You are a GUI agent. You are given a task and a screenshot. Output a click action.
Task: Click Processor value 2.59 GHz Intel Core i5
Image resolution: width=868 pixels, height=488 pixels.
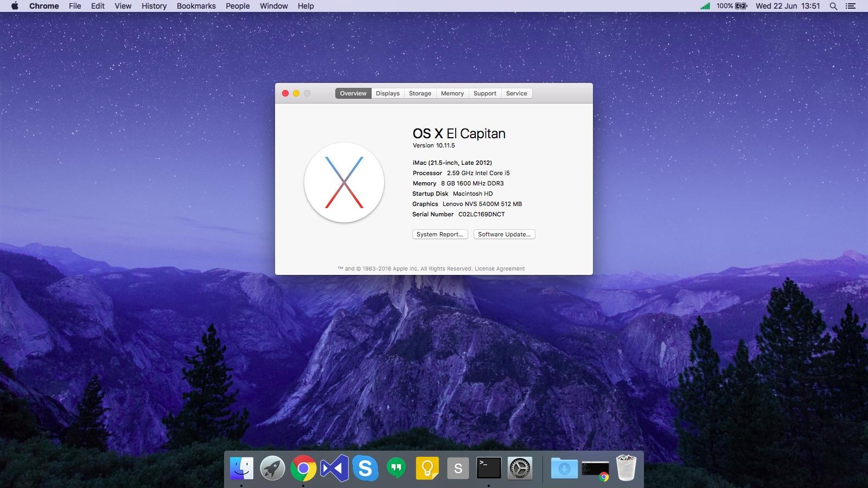pyautogui.click(x=478, y=173)
